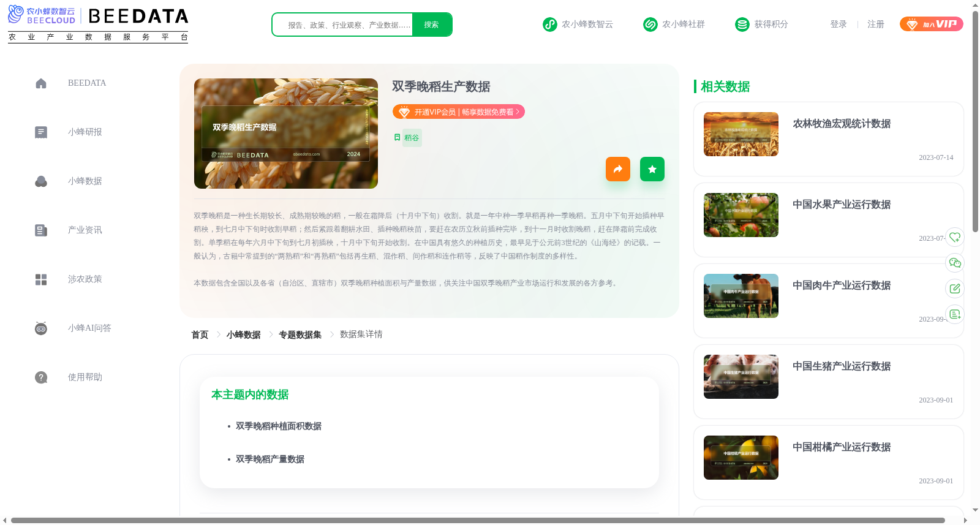Click the 获得积分 coins icon

click(x=742, y=25)
